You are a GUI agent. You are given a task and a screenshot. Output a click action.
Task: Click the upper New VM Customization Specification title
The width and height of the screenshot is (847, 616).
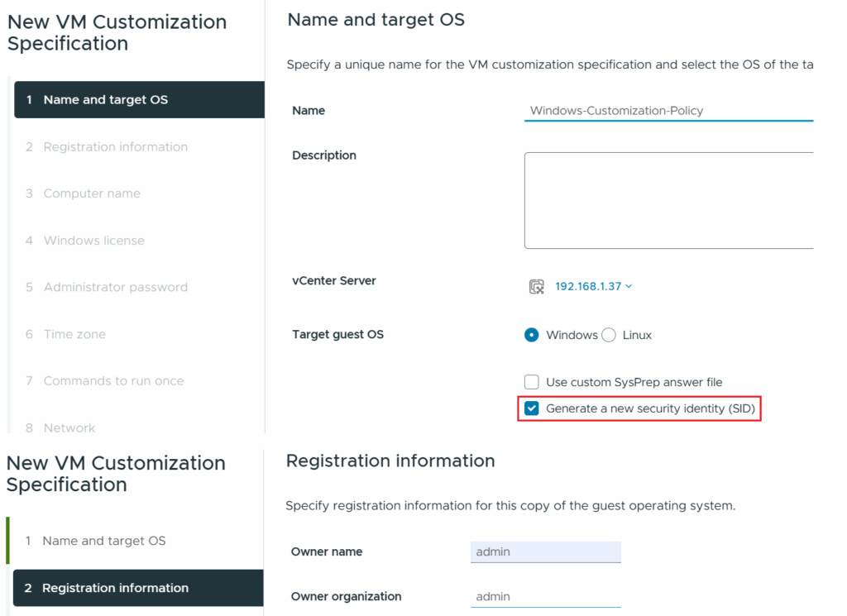pyautogui.click(x=117, y=32)
